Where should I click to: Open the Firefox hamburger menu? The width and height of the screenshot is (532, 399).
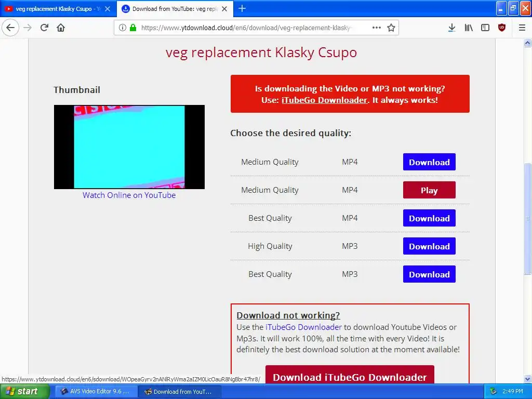(x=522, y=28)
